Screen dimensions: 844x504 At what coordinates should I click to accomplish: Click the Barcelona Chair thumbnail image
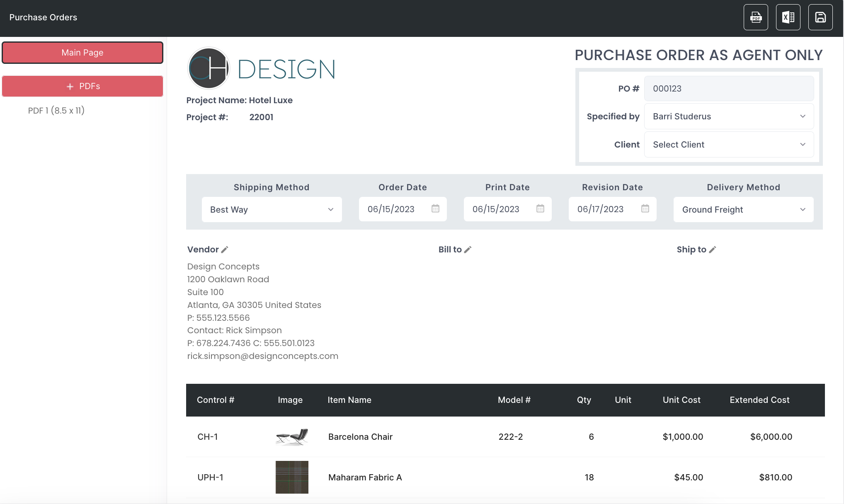click(x=292, y=437)
